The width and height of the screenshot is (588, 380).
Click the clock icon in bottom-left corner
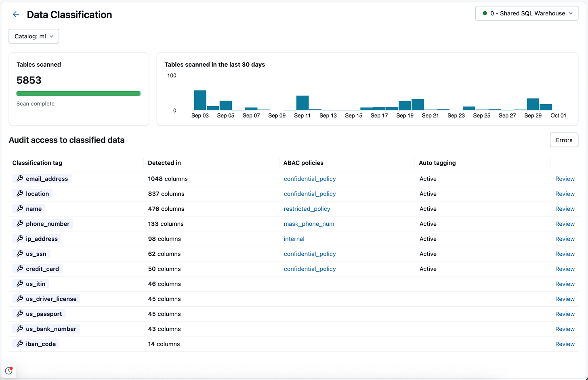(9, 370)
